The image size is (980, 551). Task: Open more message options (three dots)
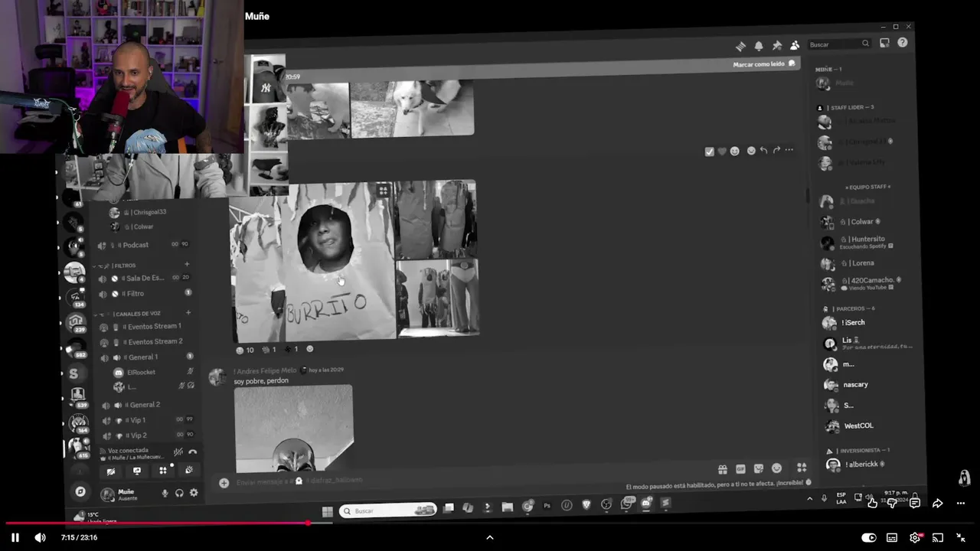pyautogui.click(x=789, y=150)
